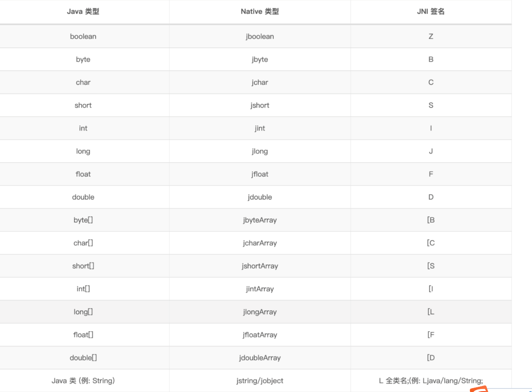532x392 pixels.
Task: Click the "Java 类型" column header
Action: [83, 12]
